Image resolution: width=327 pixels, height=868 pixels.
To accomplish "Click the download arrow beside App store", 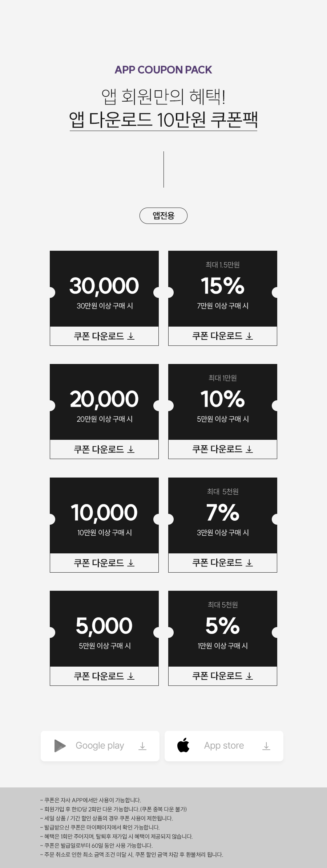I will (266, 746).
